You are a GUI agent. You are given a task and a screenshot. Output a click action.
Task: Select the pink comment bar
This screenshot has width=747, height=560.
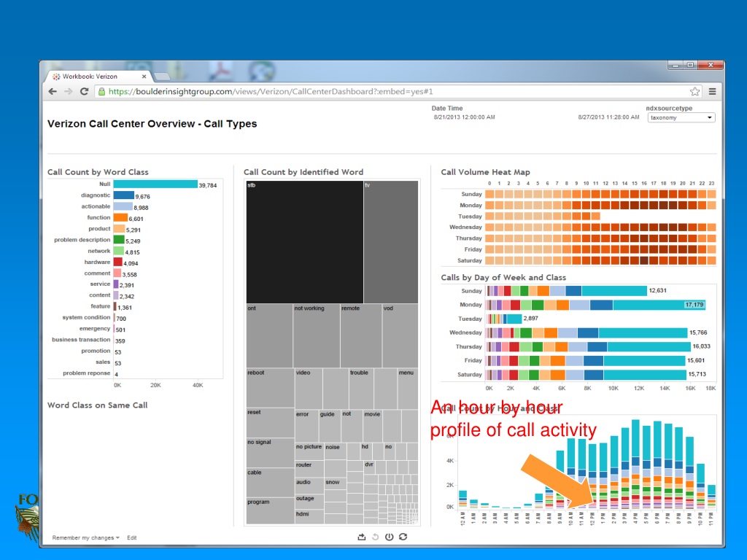117,273
